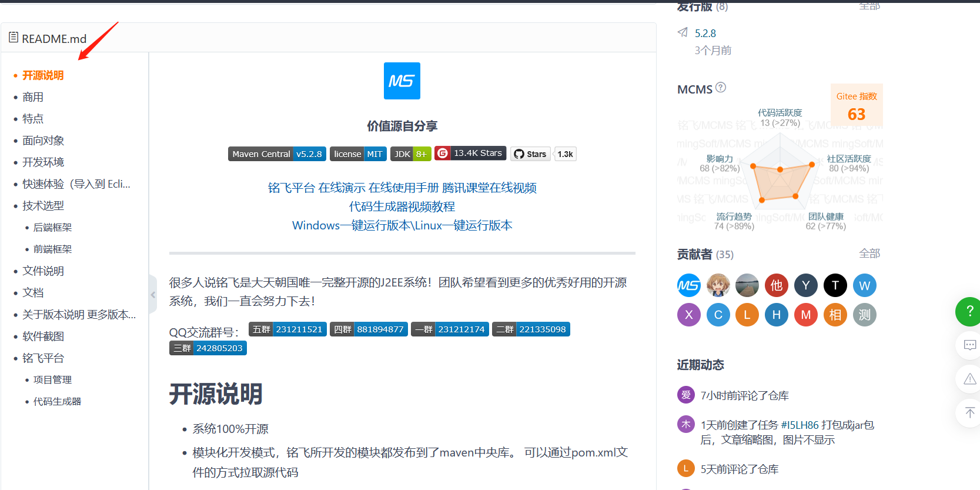
Task: Click the JDK 8+ badge
Action: (411, 154)
